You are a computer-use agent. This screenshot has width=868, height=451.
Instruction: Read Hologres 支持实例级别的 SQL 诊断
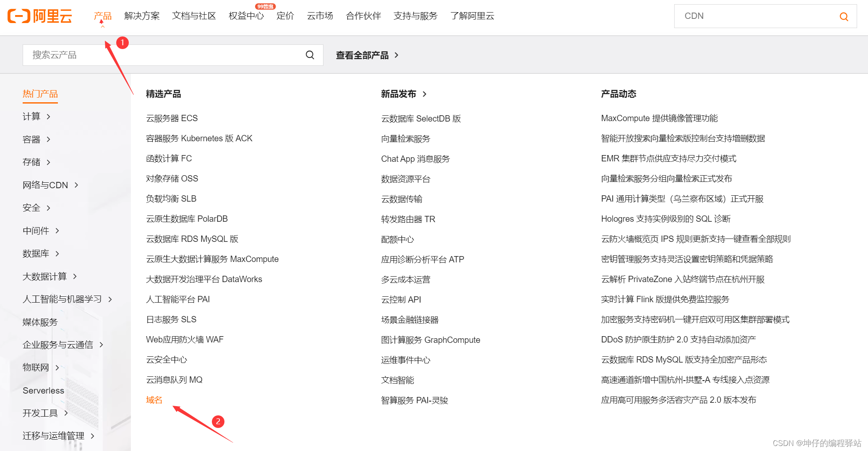click(666, 219)
